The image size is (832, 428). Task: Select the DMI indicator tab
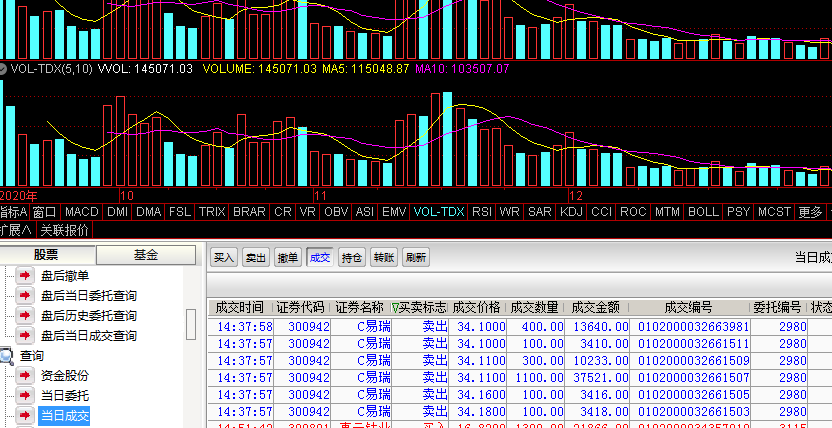(x=117, y=212)
